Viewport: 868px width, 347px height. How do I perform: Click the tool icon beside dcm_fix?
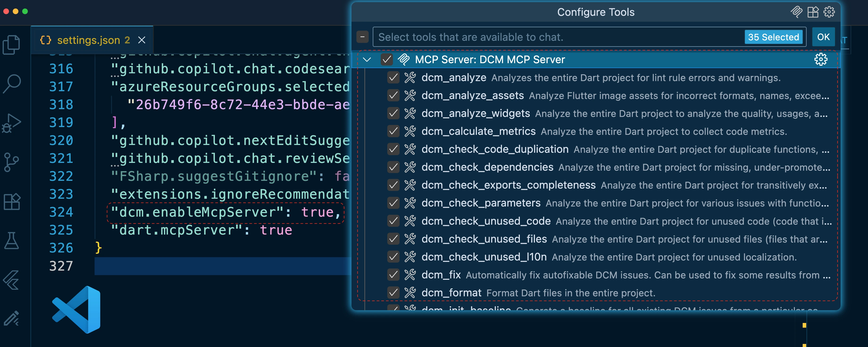coord(410,275)
